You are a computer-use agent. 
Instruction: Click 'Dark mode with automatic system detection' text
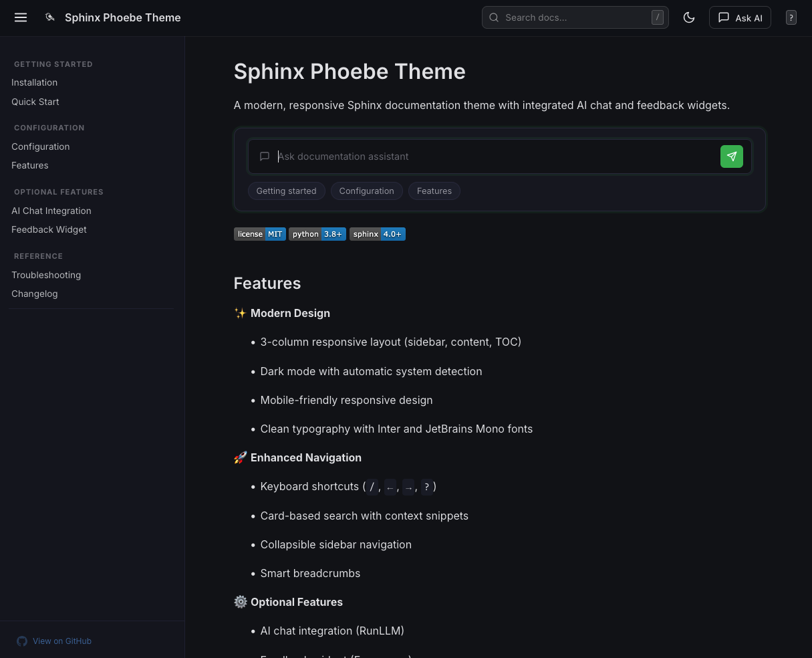(x=371, y=371)
